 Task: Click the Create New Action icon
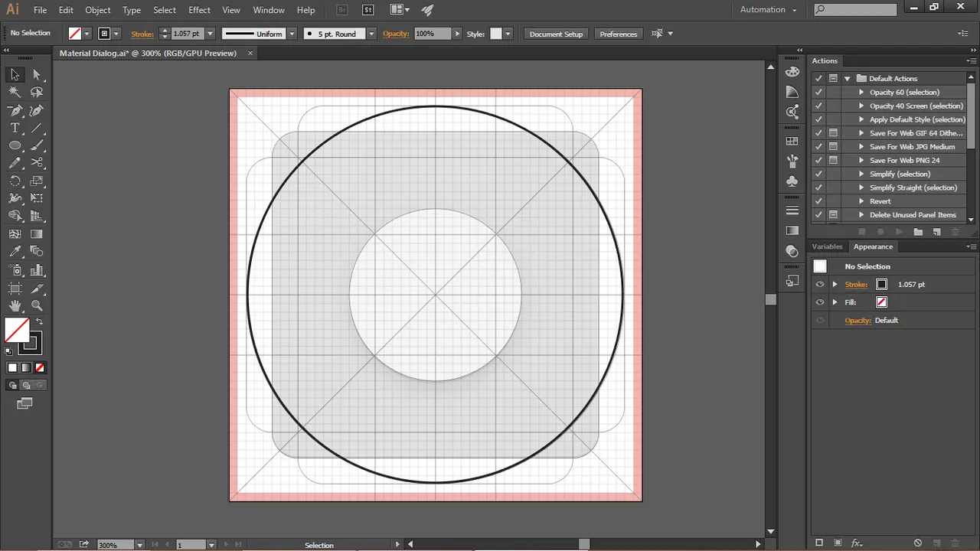(936, 231)
